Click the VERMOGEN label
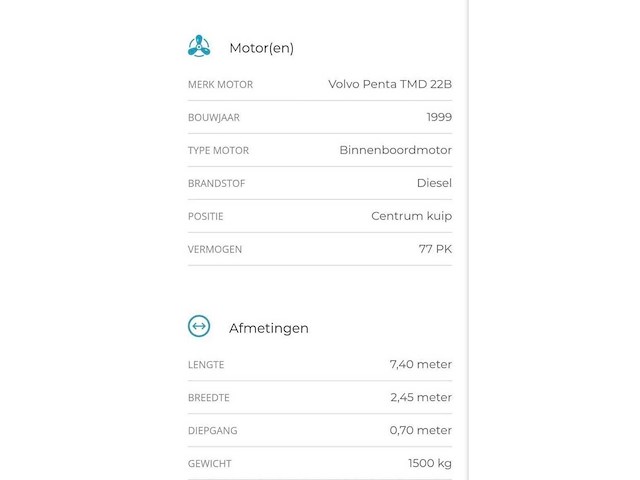The image size is (640, 480). click(215, 249)
